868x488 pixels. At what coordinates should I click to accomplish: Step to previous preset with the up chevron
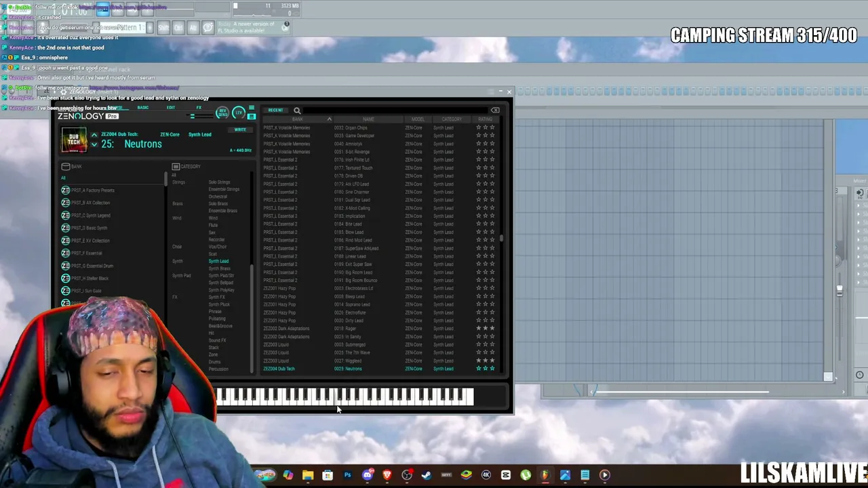click(x=94, y=136)
